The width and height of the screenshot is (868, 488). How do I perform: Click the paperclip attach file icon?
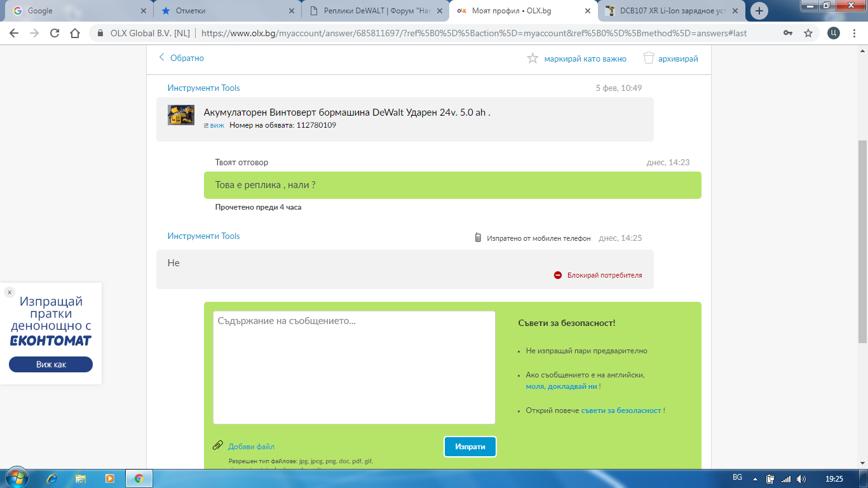coord(218,445)
